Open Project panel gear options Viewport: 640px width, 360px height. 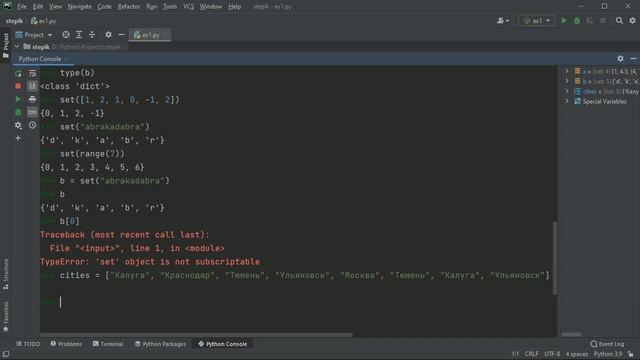tap(108, 35)
